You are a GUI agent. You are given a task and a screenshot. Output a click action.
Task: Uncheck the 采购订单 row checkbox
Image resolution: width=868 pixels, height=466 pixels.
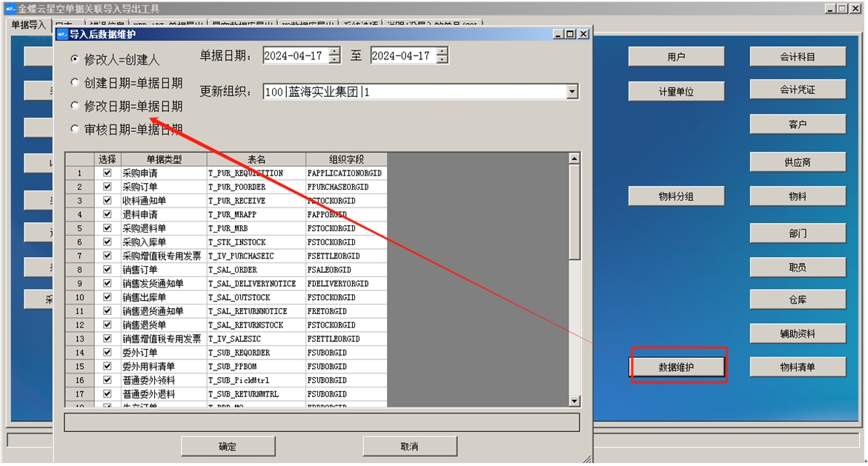pyautogui.click(x=107, y=187)
